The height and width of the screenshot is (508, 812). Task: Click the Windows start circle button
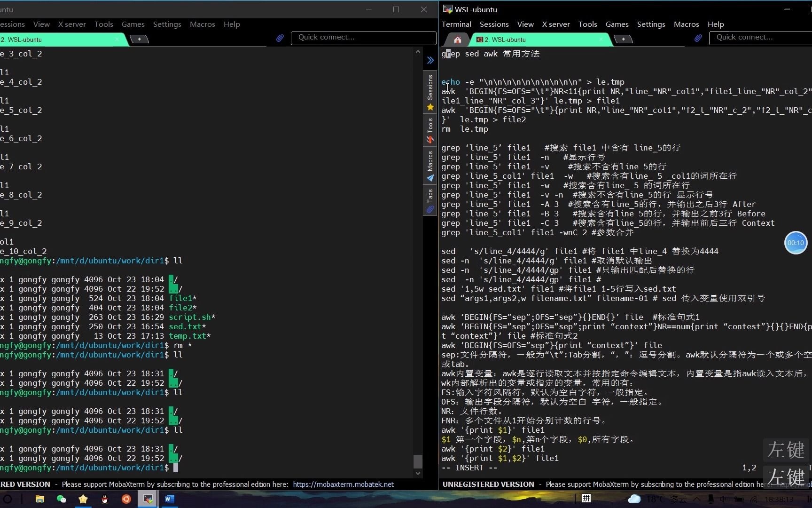pos(8,499)
